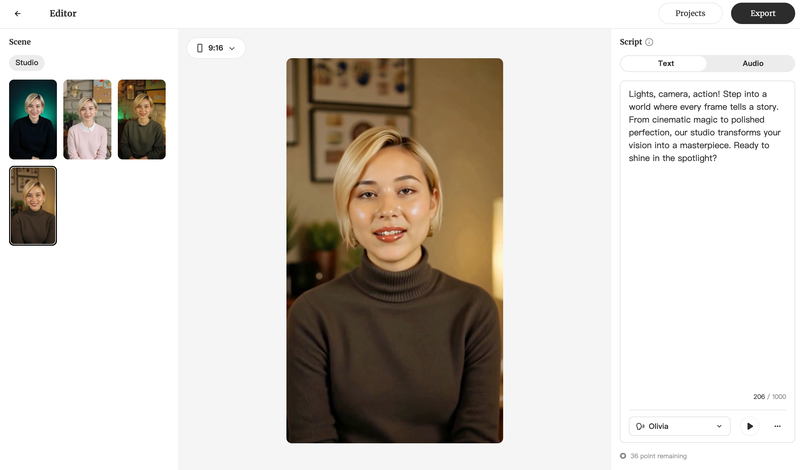Switch to the Audio script tab

coord(753,63)
